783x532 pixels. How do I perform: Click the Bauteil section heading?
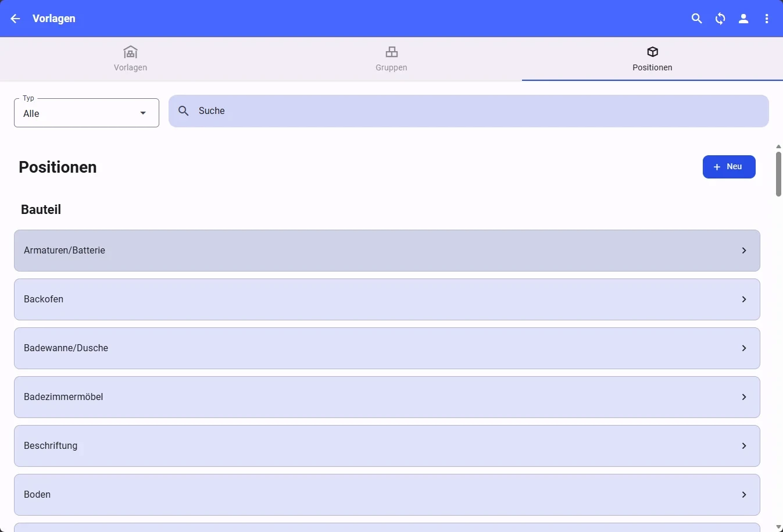pyautogui.click(x=41, y=209)
